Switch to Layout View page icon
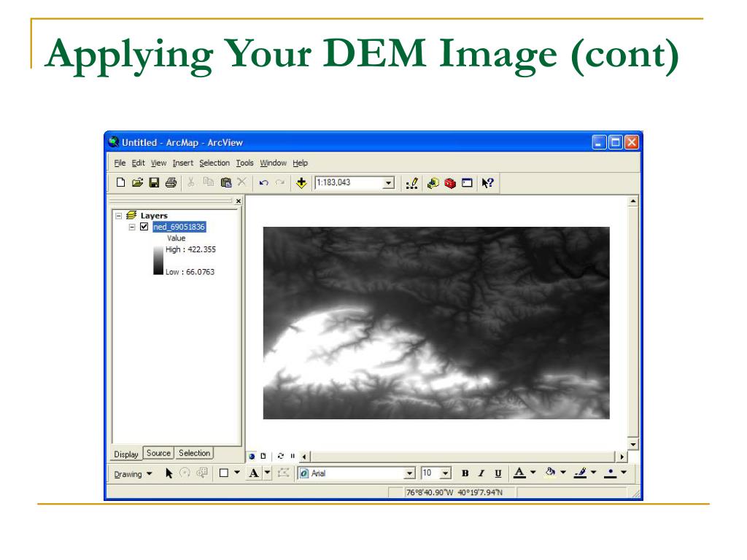Viewport: 747px width, 560px height. click(x=263, y=456)
